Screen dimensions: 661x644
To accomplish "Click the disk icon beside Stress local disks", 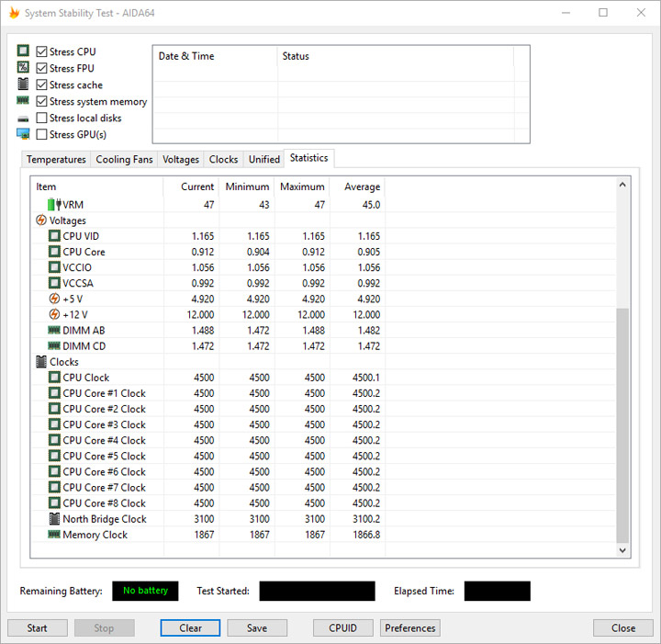I will point(23,119).
